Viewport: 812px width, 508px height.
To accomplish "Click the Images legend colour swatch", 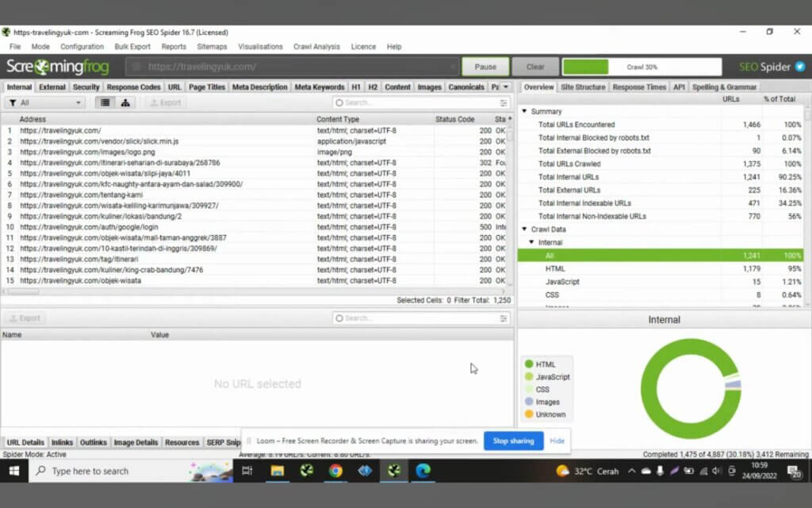I will pos(529,401).
